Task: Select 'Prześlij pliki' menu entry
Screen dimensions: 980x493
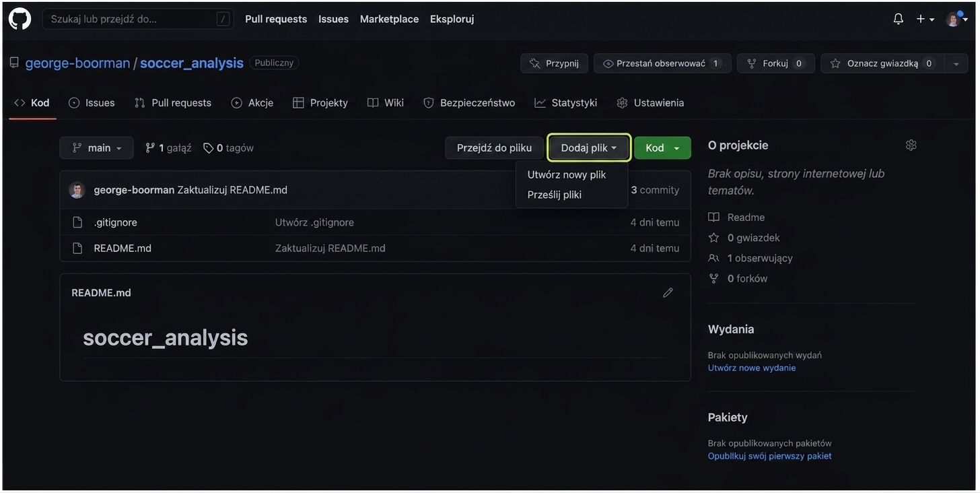Action: (555, 195)
